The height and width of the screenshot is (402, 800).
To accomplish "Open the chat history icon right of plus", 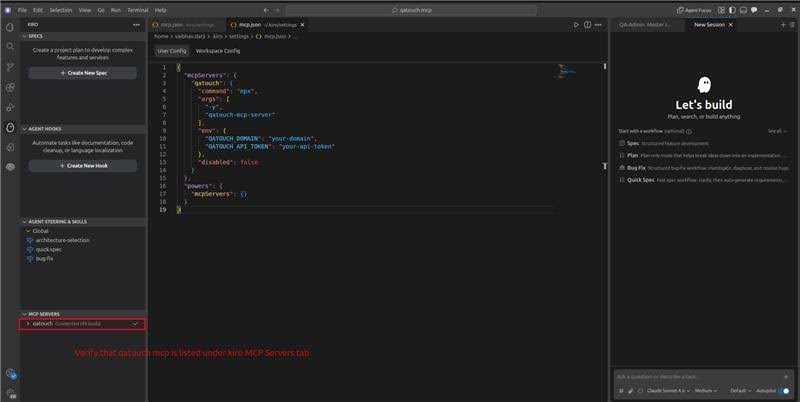I will tap(792, 24).
